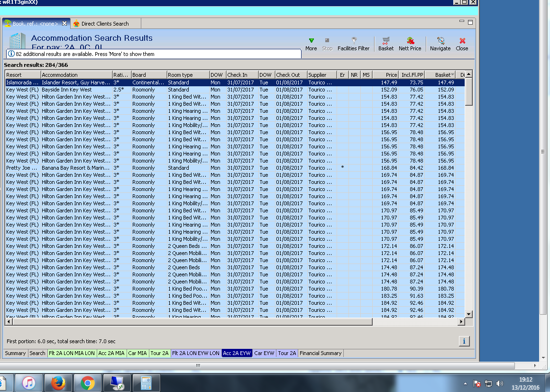The height and width of the screenshot is (392, 550).
Task: Switch to the Direct Clients Search tab
Action: [105, 24]
